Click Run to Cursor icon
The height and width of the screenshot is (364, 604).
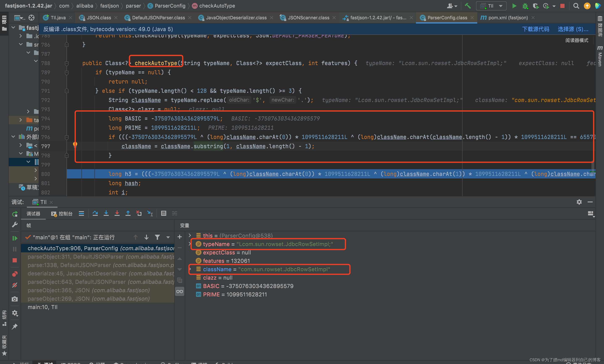tap(150, 213)
